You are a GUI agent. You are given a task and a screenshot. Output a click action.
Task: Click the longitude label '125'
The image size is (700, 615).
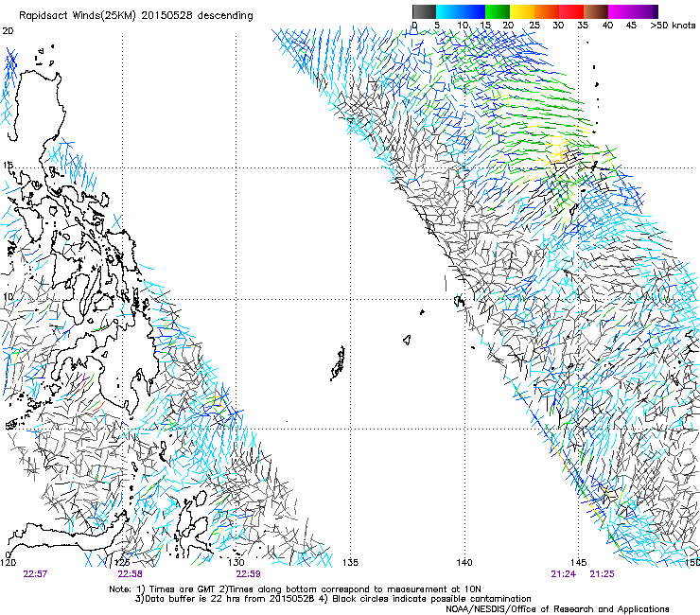122,563
